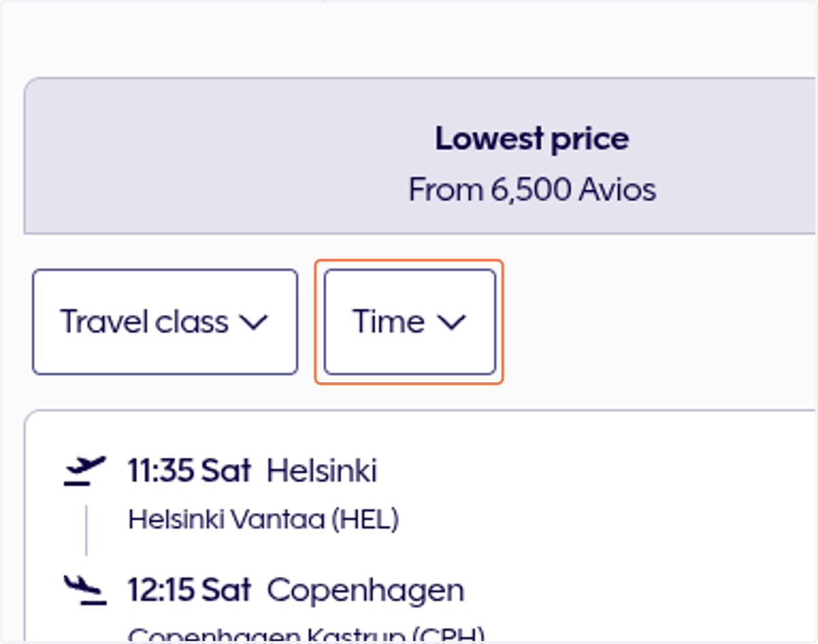Click the Travel class label text
Image resolution: width=818 pixels, height=644 pixels.
[145, 322]
